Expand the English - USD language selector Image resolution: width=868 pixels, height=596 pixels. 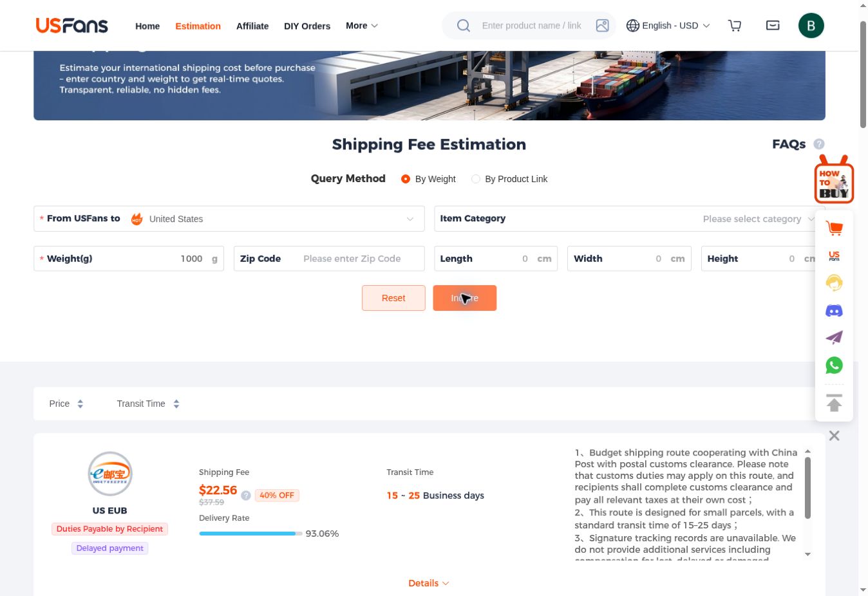[x=668, y=26]
